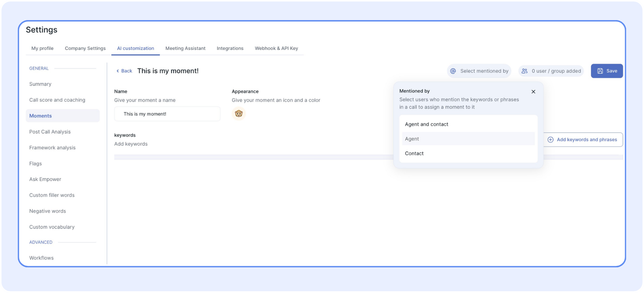The width and height of the screenshot is (644, 293).
Task: Click the users icon for group added
Action: (524, 71)
